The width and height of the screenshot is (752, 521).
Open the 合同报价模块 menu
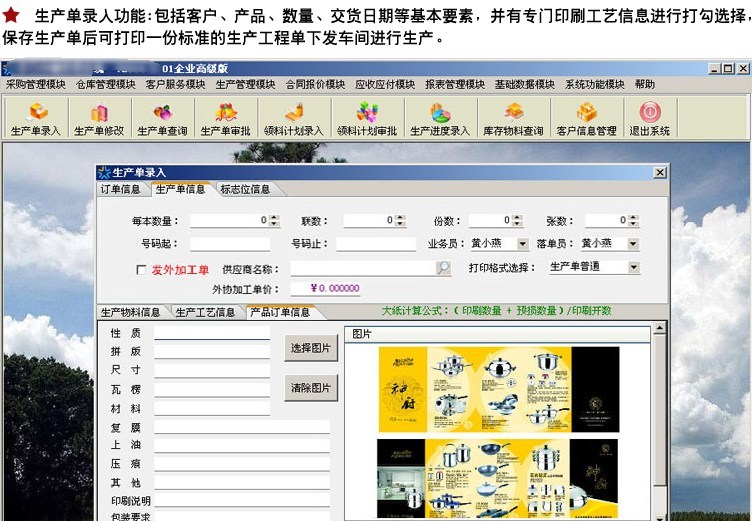point(316,84)
